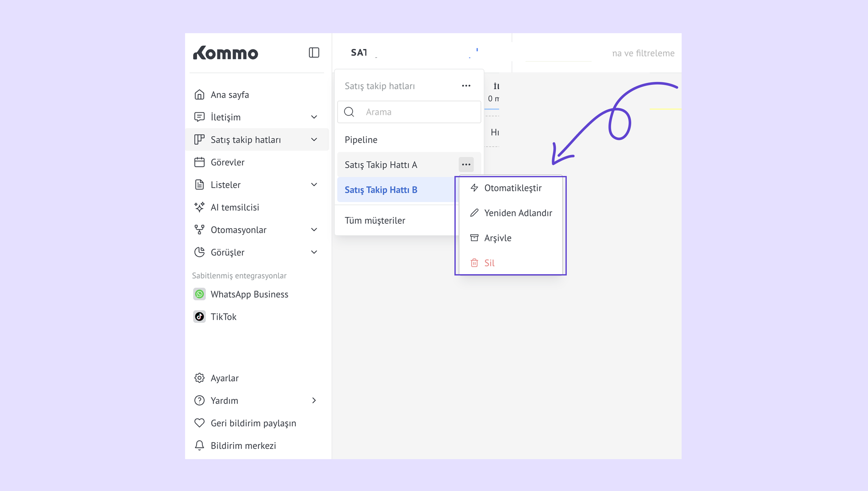The width and height of the screenshot is (868, 491).
Task: Select Satış Takip Hattı B pipeline
Action: coord(381,190)
